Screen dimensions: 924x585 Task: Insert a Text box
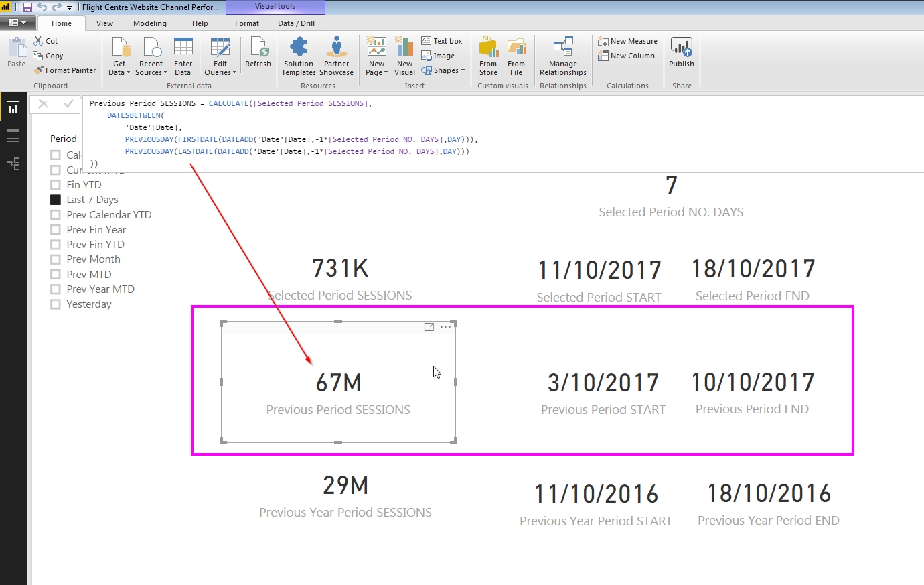click(442, 41)
